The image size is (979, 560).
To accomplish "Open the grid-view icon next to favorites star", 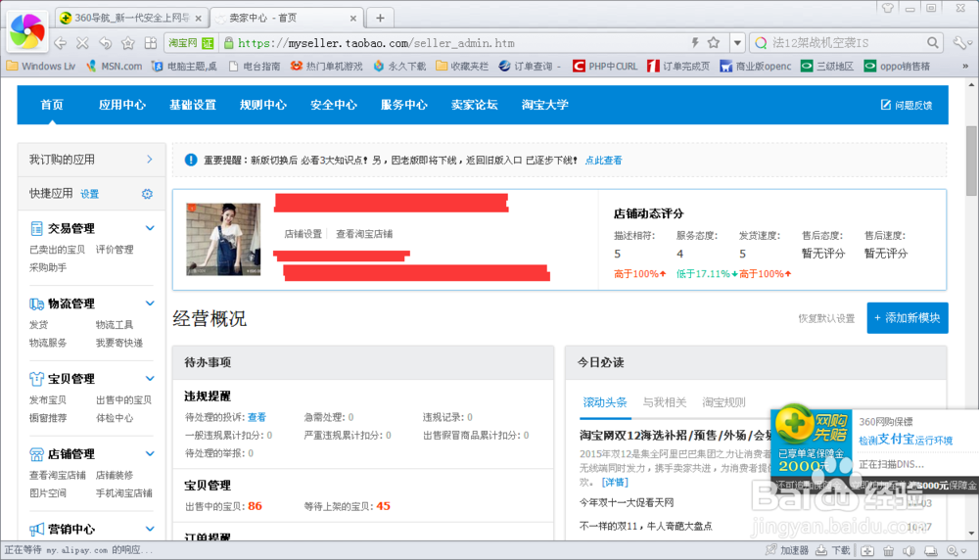I will point(151,43).
